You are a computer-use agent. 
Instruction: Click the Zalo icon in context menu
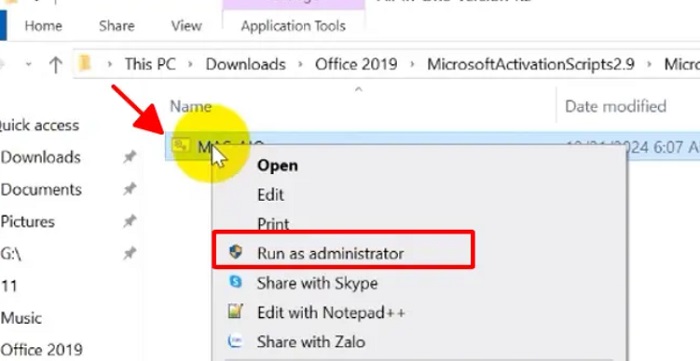[x=235, y=341]
